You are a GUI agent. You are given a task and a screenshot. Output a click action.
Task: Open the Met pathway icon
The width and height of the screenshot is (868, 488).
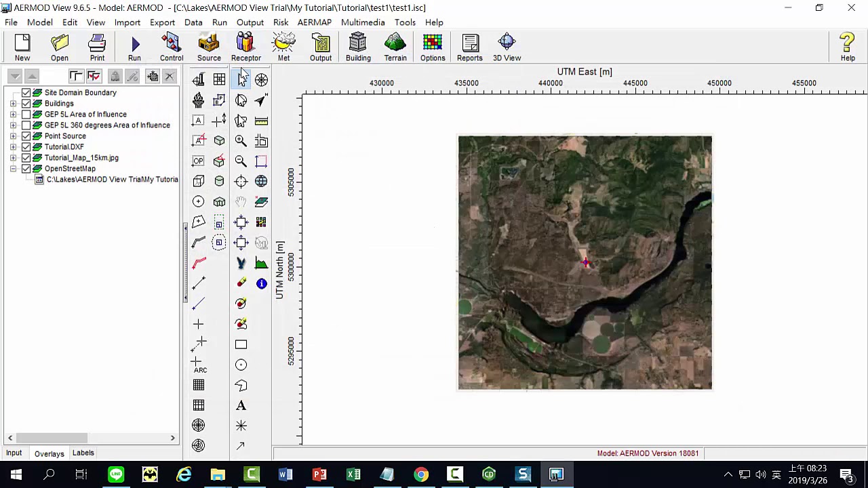tap(283, 47)
